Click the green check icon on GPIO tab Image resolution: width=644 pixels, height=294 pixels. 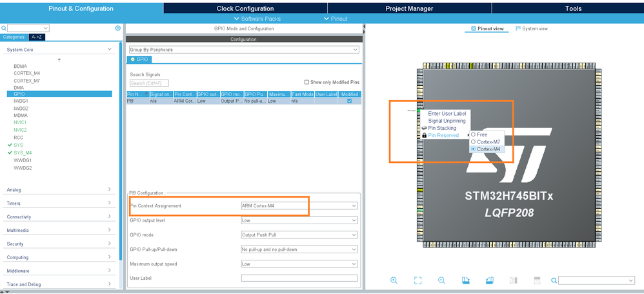tap(133, 59)
